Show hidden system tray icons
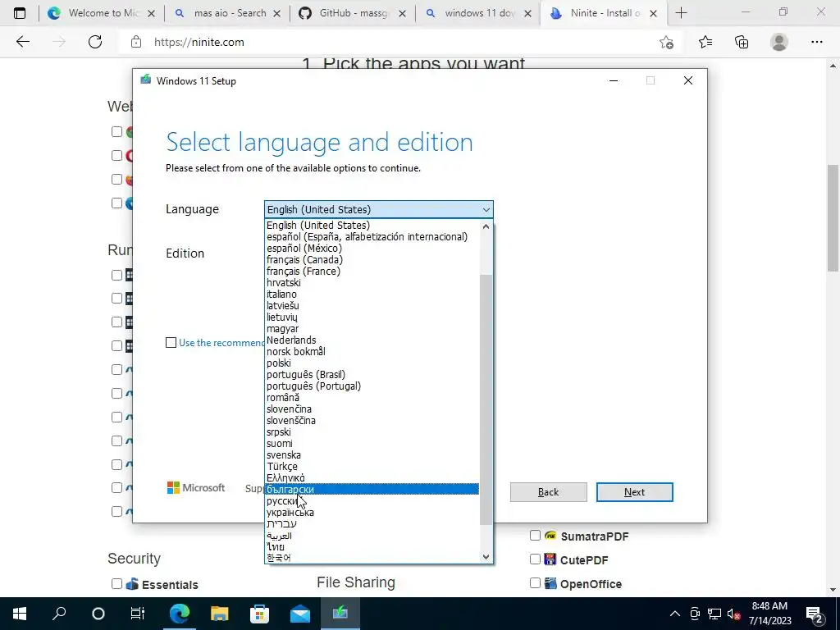Image resolution: width=840 pixels, height=630 pixels. click(675, 614)
